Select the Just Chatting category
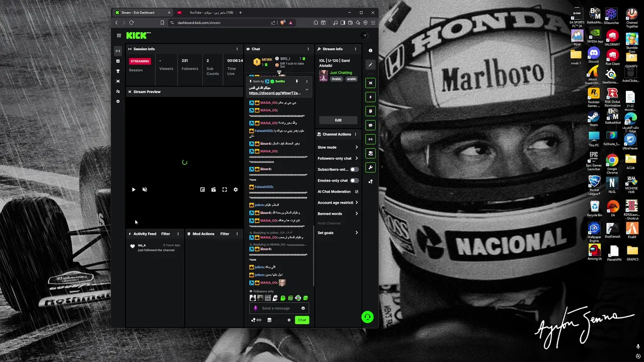This screenshot has height=362, width=644. click(341, 73)
